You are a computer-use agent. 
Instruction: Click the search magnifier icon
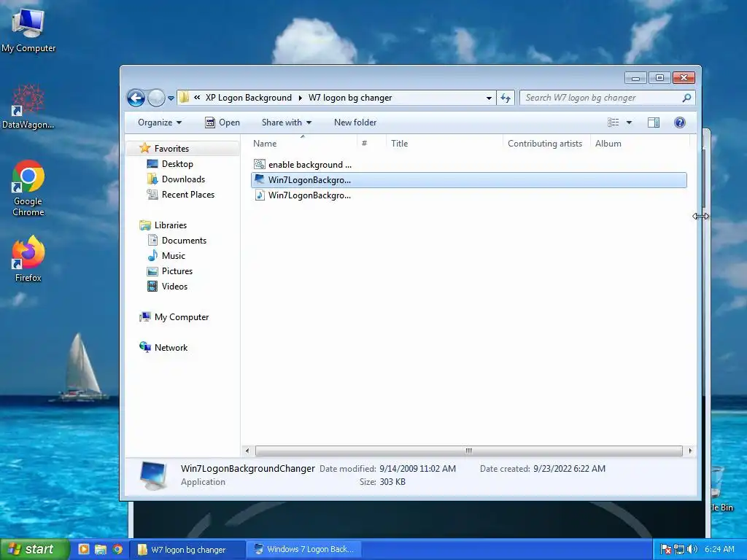pos(686,98)
